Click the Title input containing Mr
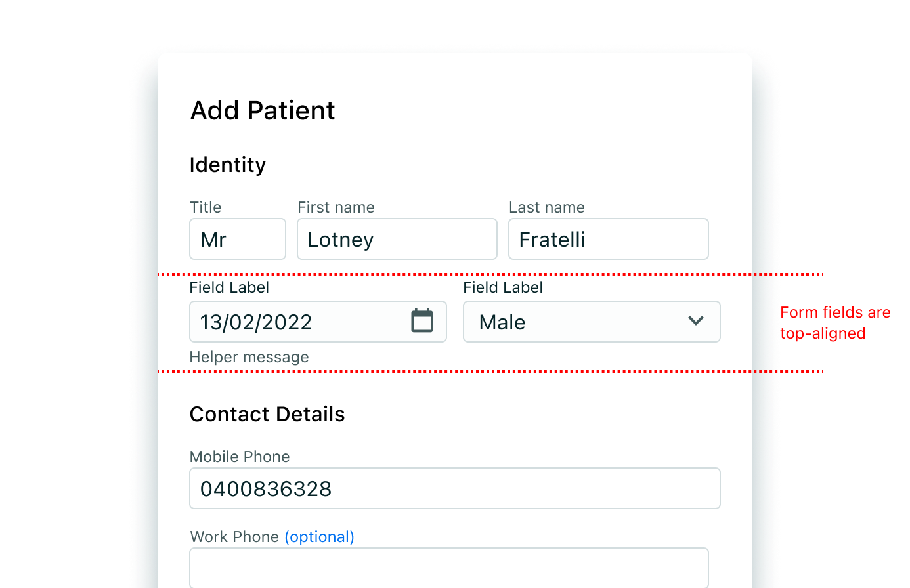Screen dimensions: 910x588 (238, 239)
